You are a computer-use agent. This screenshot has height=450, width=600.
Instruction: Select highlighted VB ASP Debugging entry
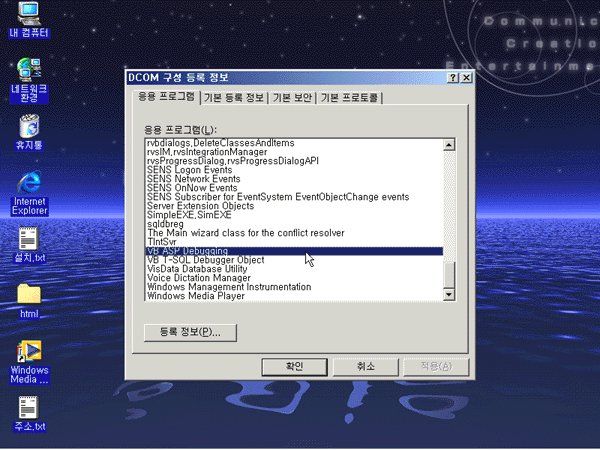pos(295,251)
